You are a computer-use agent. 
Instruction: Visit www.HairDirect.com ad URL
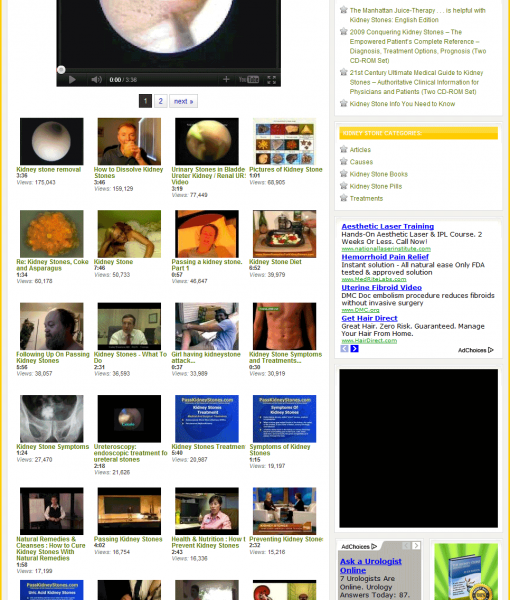[369, 341]
